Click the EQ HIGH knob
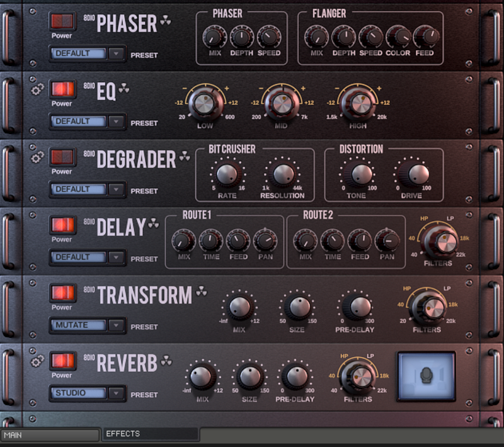The width and height of the screenshot is (504, 447). tap(358, 103)
